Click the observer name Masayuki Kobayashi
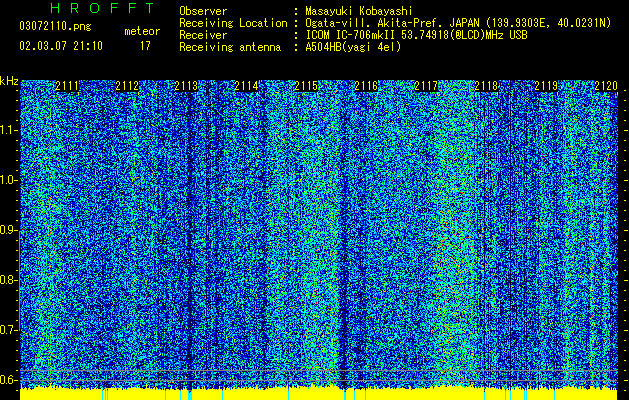Image resolution: width=629 pixels, height=400 pixels. (x=359, y=11)
